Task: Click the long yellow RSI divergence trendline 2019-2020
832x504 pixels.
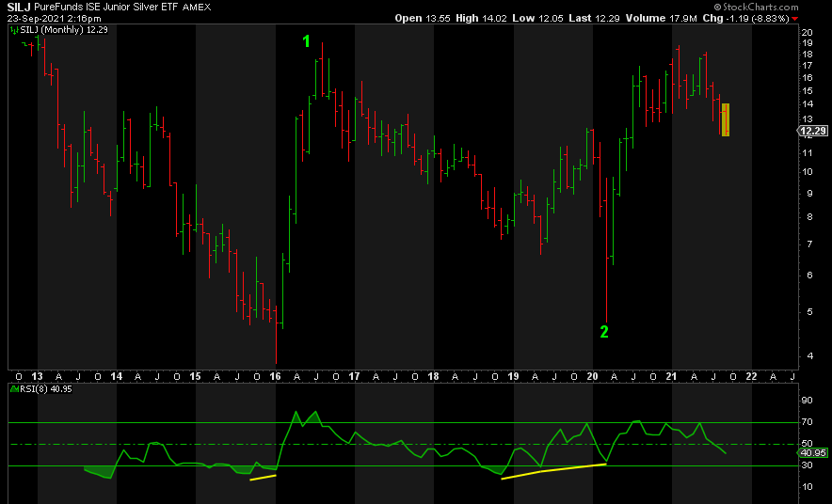Action: pos(553,471)
